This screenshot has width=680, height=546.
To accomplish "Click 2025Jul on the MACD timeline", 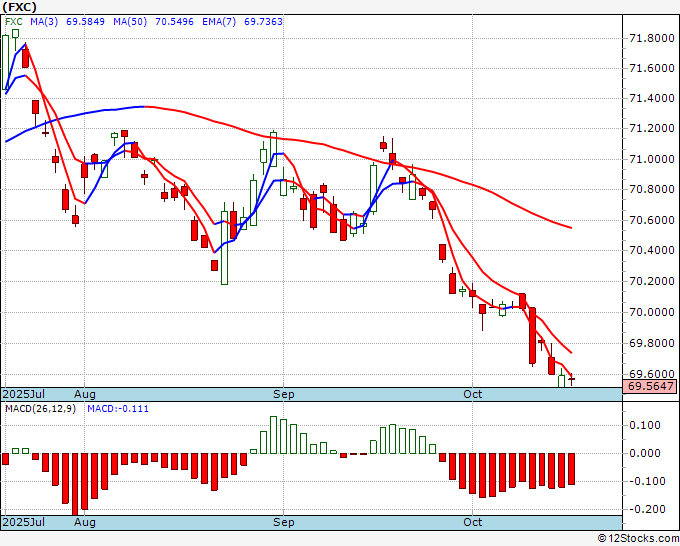I will click(x=24, y=522).
